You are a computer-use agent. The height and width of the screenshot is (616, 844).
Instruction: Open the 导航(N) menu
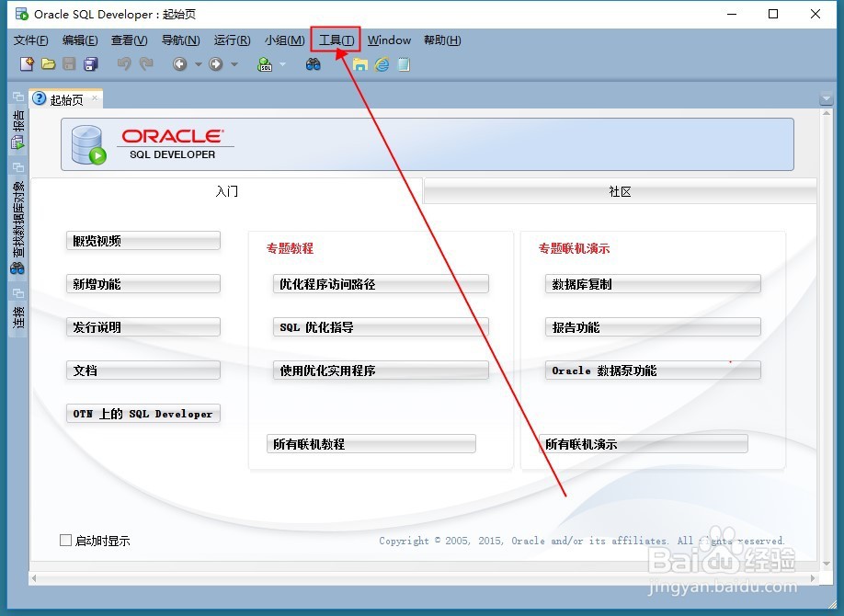click(180, 40)
